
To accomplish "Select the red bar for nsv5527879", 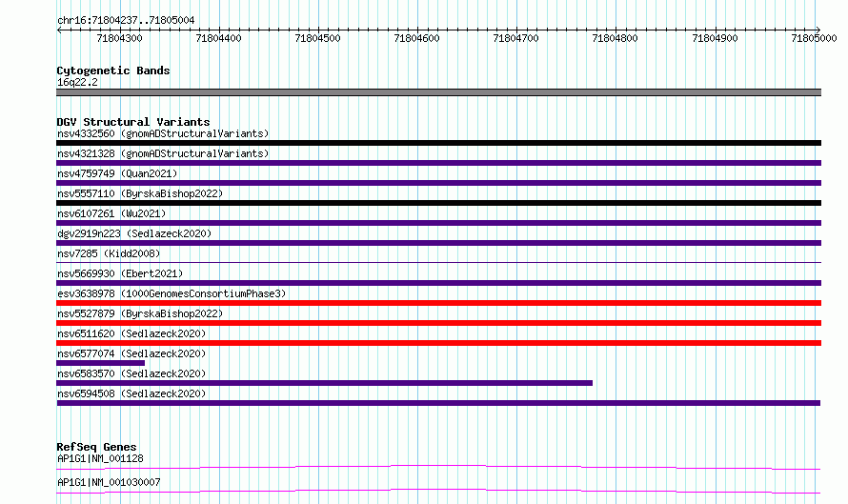I will [x=438, y=323].
